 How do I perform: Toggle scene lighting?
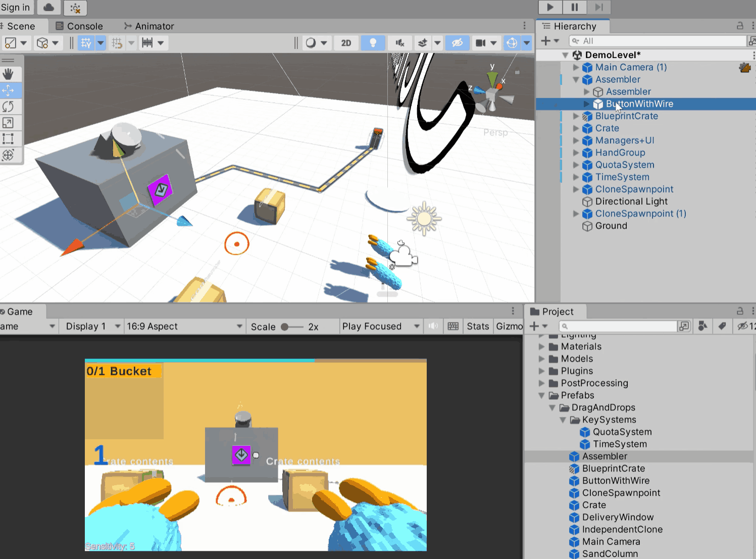pos(373,43)
